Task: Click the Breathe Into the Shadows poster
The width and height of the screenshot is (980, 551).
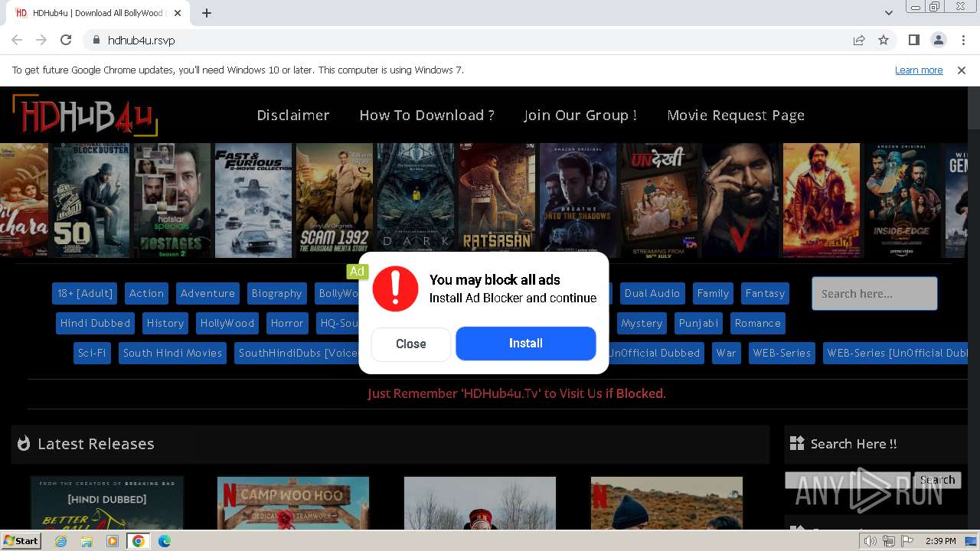Action: (578, 201)
